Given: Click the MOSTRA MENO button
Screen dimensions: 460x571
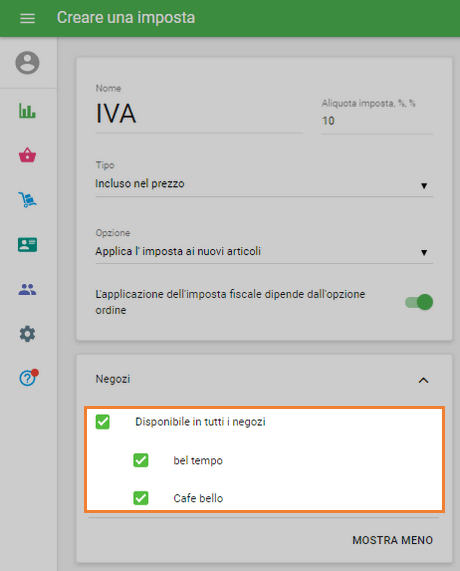Looking at the screenshot, I should point(392,540).
